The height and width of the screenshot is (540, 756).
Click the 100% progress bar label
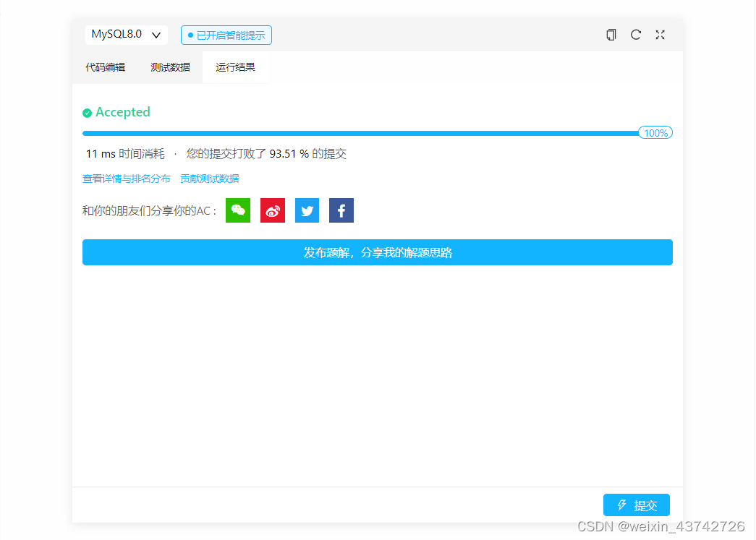pos(655,133)
